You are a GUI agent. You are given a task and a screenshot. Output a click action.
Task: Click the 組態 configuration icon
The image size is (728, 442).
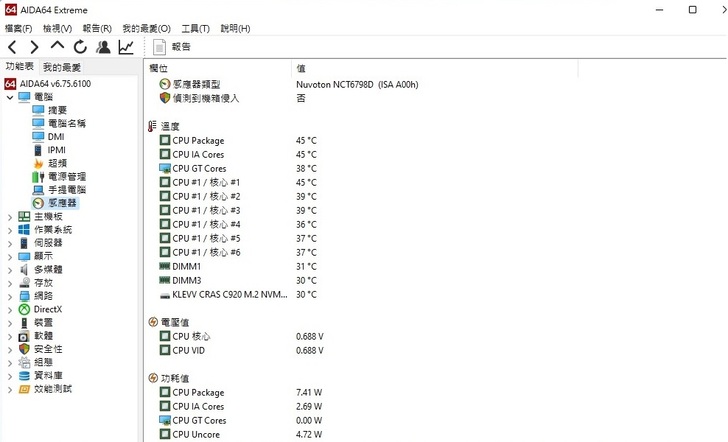(24, 363)
